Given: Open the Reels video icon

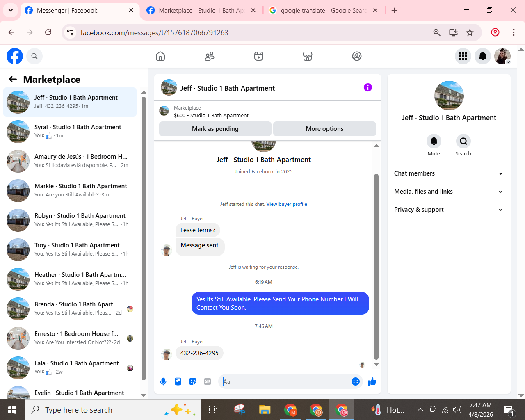Looking at the screenshot, I should pyautogui.click(x=259, y=56).
